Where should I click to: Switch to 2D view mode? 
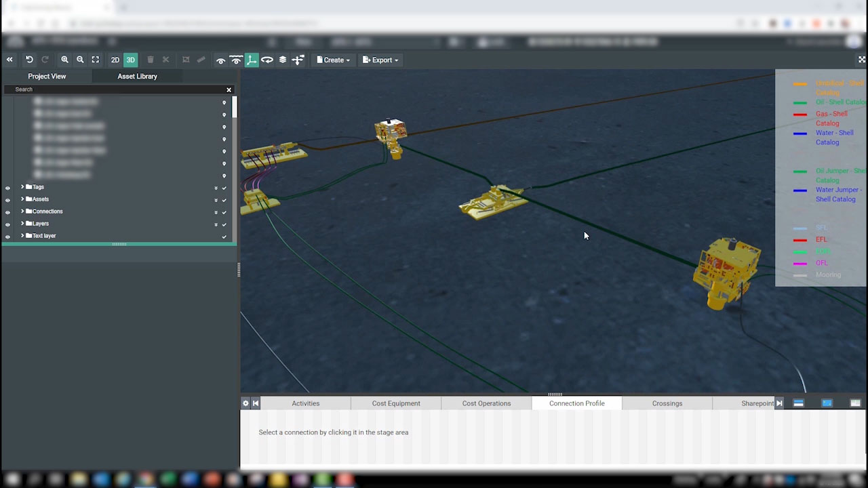pyautogui.click(x=115, y=60)
